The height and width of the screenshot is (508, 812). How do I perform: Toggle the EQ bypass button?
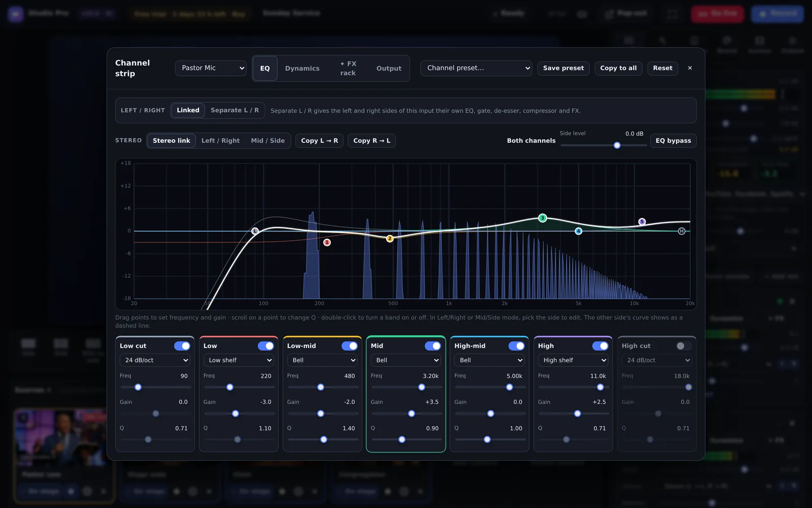pos(673,141)
